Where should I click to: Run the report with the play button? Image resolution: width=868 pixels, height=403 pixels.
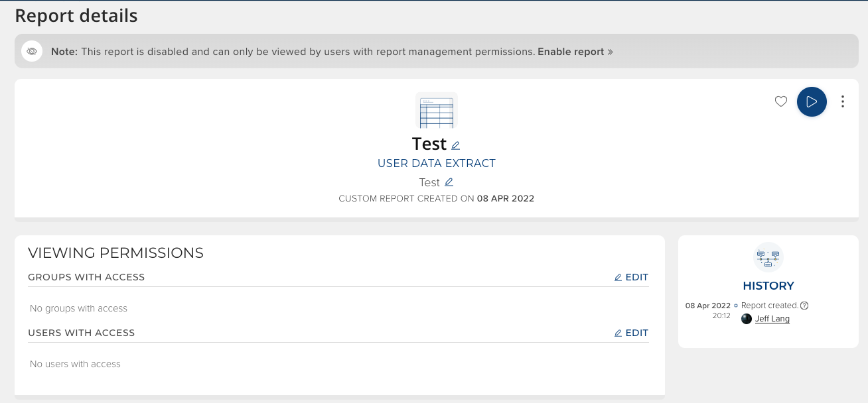[x=811, y=101]
